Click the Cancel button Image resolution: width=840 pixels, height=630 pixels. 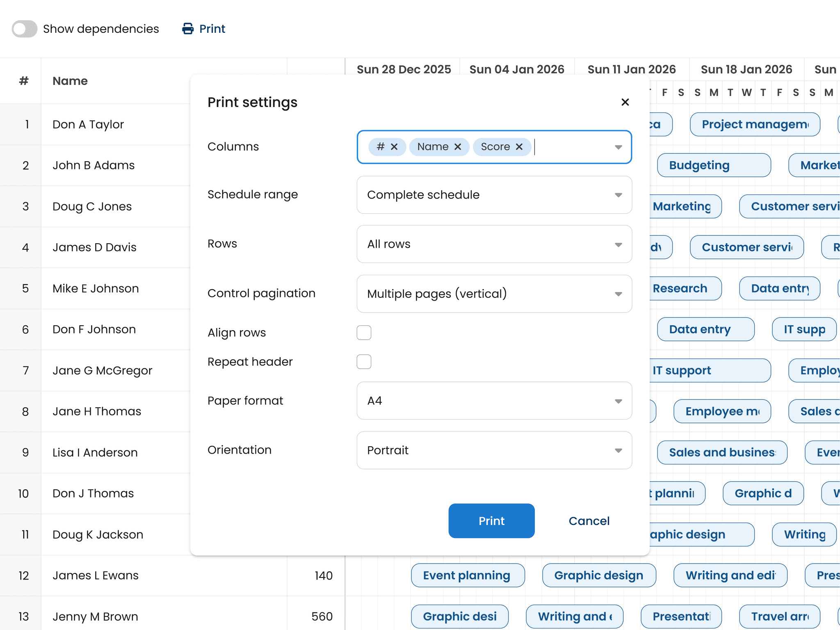pyautogui.click(x=589, y=521)
